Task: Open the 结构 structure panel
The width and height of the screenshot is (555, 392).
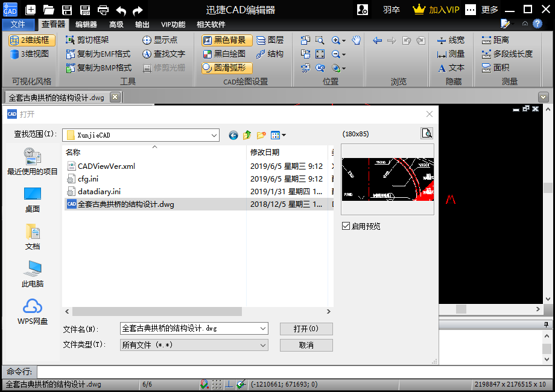Action: [270, 54]
